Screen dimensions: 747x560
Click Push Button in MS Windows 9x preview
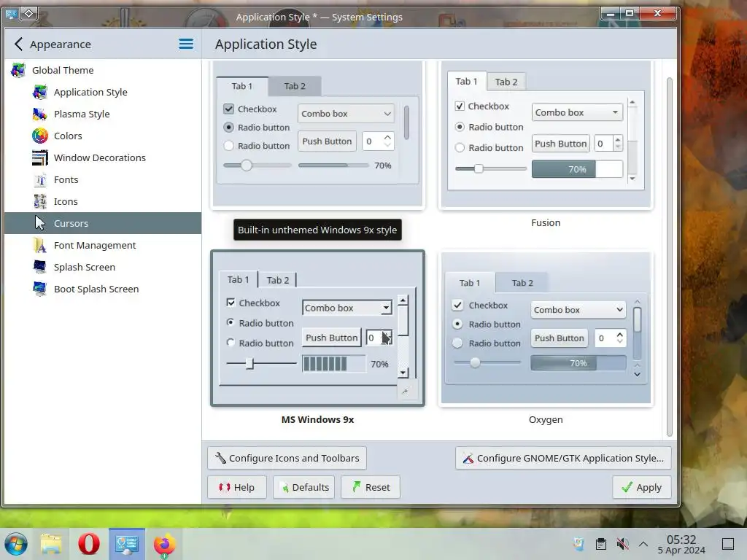pos(332,338)
